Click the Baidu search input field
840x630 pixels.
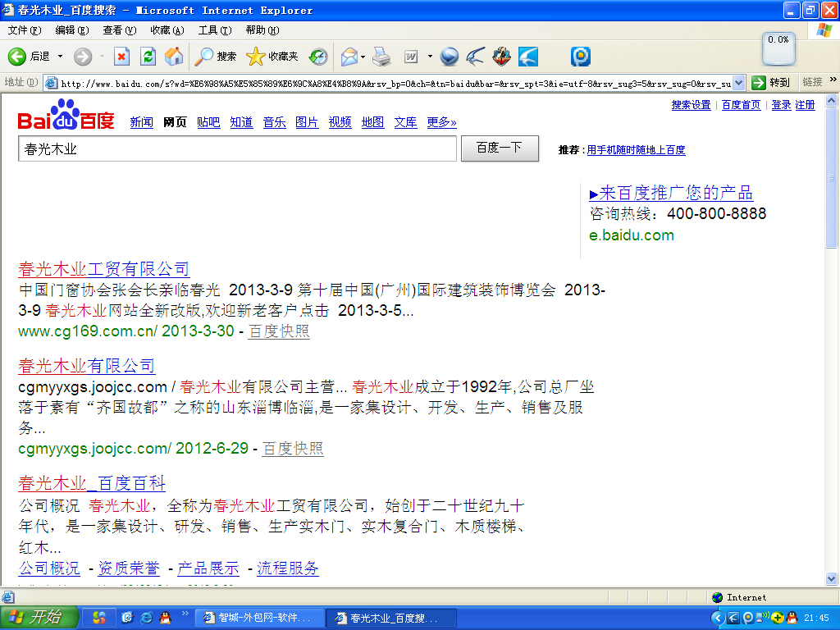point(237,148)
